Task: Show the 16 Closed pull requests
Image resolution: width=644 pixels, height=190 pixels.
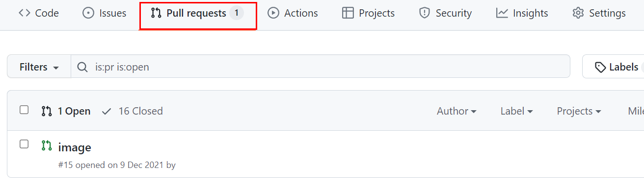Action: (x=132, y=111)
